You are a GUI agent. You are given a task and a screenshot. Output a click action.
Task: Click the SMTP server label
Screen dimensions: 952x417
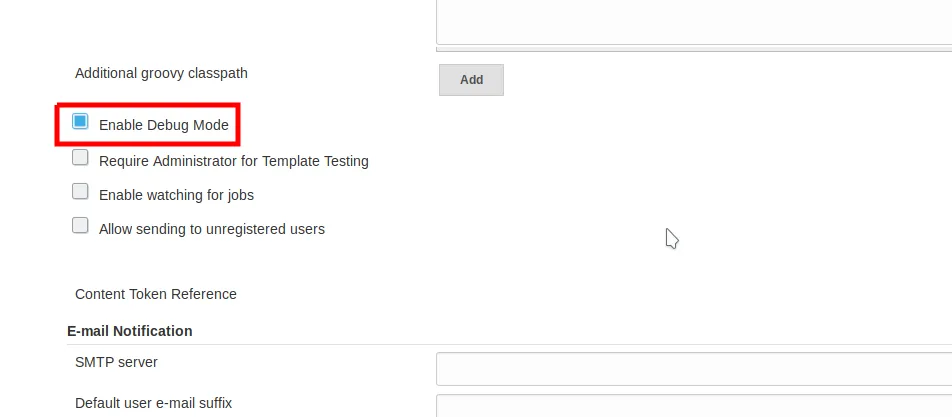[x=116, y=362]
